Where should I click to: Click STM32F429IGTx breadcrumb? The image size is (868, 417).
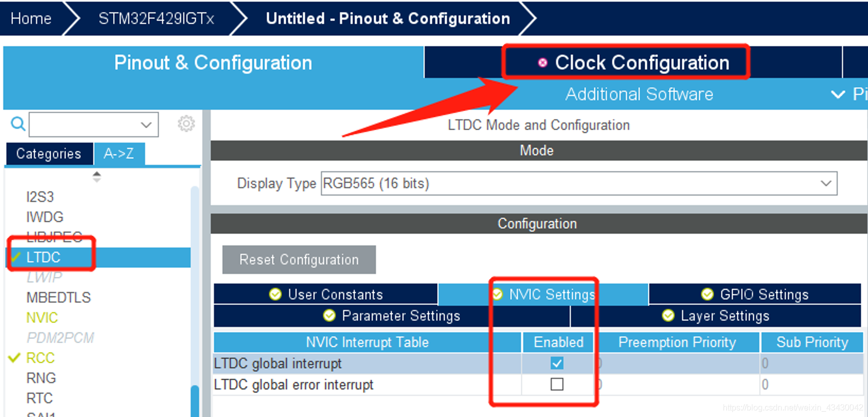pos(156,19)
